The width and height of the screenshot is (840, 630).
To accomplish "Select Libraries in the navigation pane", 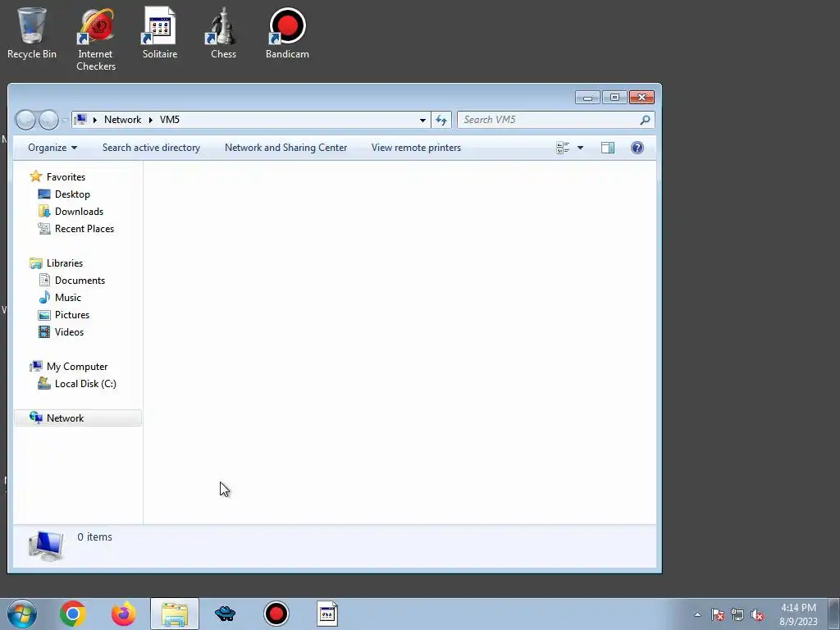I will tap(65, 263).
